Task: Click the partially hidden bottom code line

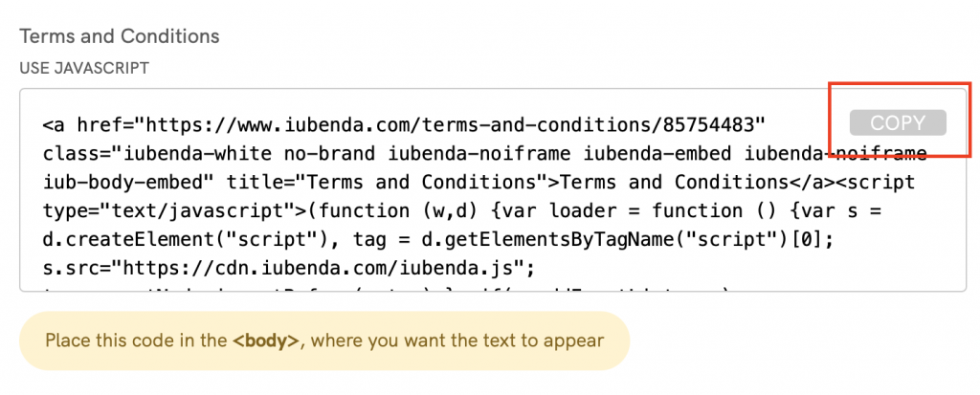Action: [x=383, y=289]
